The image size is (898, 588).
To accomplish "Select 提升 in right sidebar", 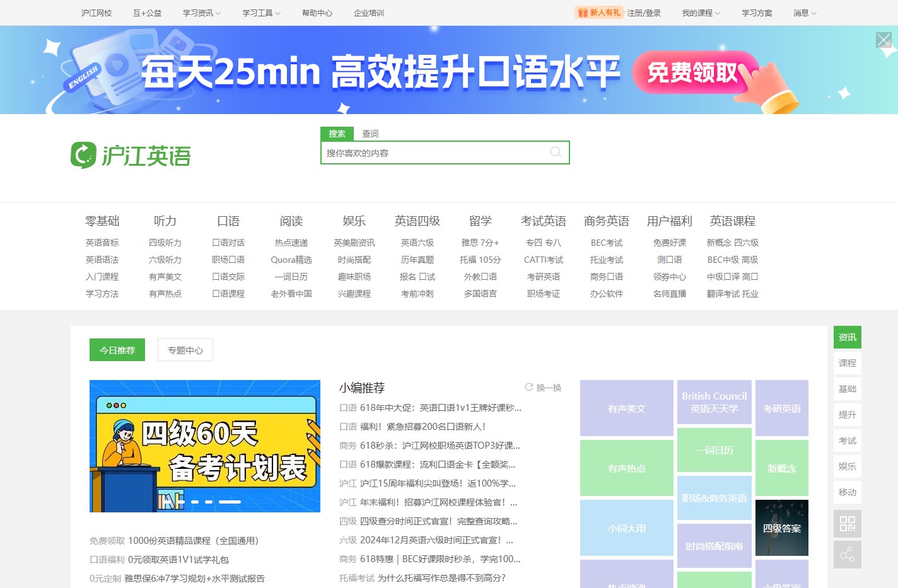I will click(x=848, y=415).
